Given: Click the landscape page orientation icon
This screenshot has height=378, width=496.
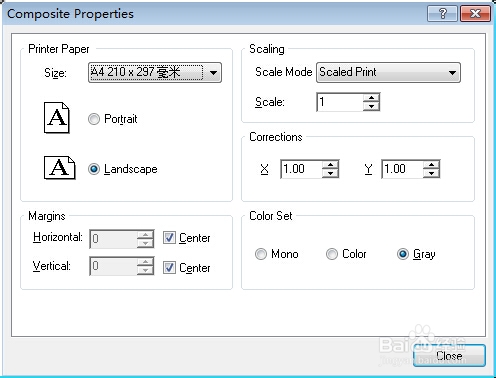Looking at the screenshot, I should (x=60, y=168).
